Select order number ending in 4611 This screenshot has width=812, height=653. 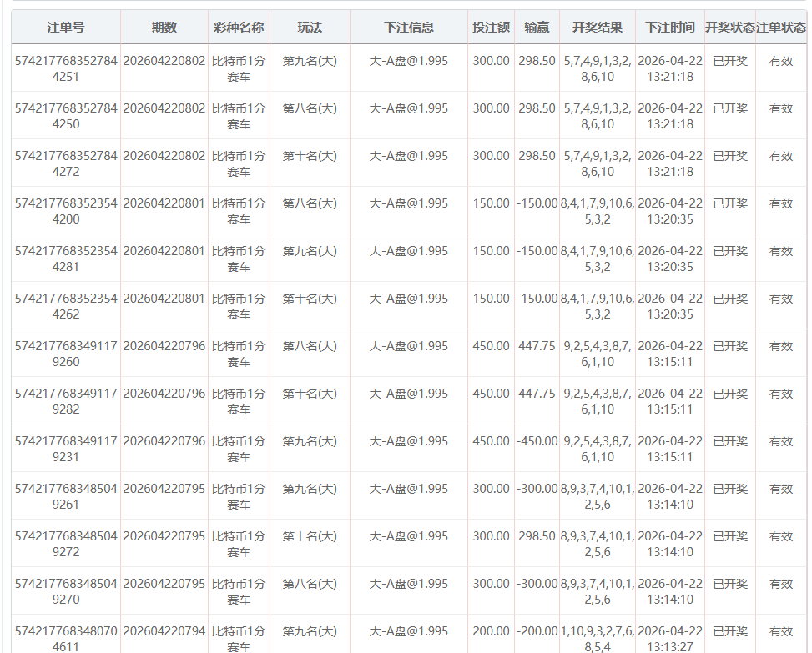[x=65, y=639]
